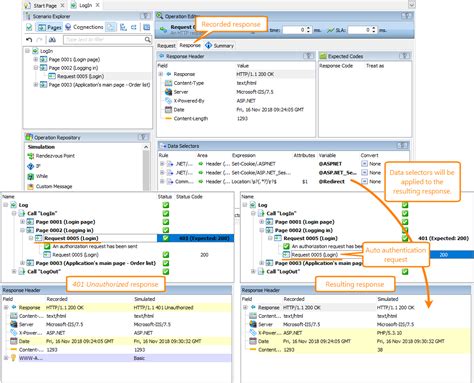Expand the @ASPNET data selector row
This screenshot has height=383, width=474.
click(x=162, y=164)
